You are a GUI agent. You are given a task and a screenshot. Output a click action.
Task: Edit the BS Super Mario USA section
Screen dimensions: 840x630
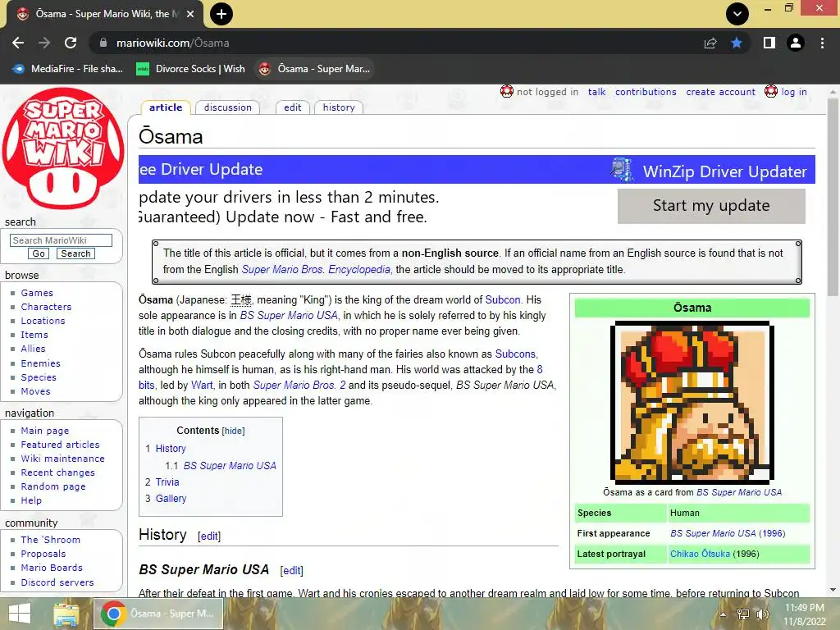[291, 571]
